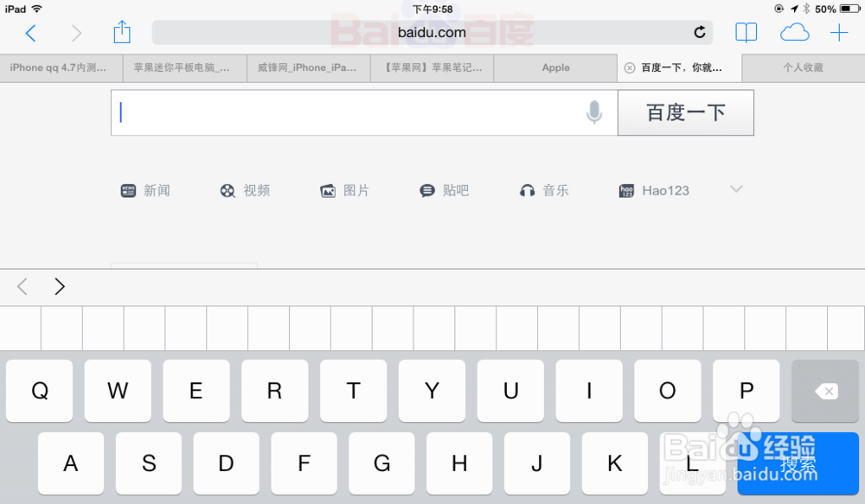Tap the P key
This screenshot has width=865, height=504.
[x=746, y=391]
